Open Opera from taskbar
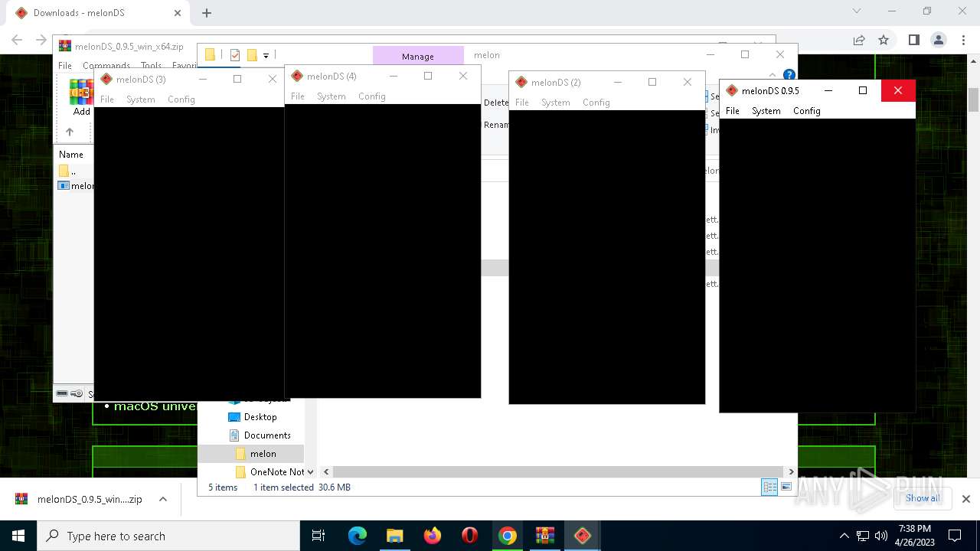Image resolution: width=980 pixels, height=551 pixels. click(x=470, y=536)
